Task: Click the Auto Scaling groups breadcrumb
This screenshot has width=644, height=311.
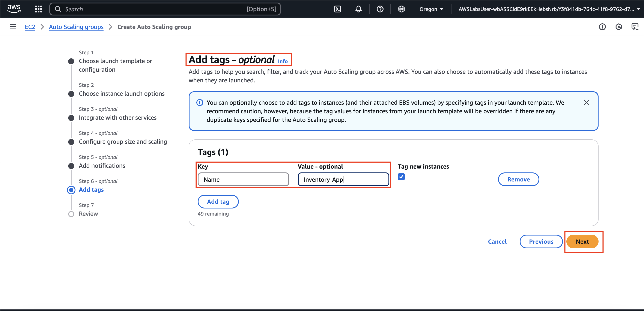Action: (x=76, y=27)
